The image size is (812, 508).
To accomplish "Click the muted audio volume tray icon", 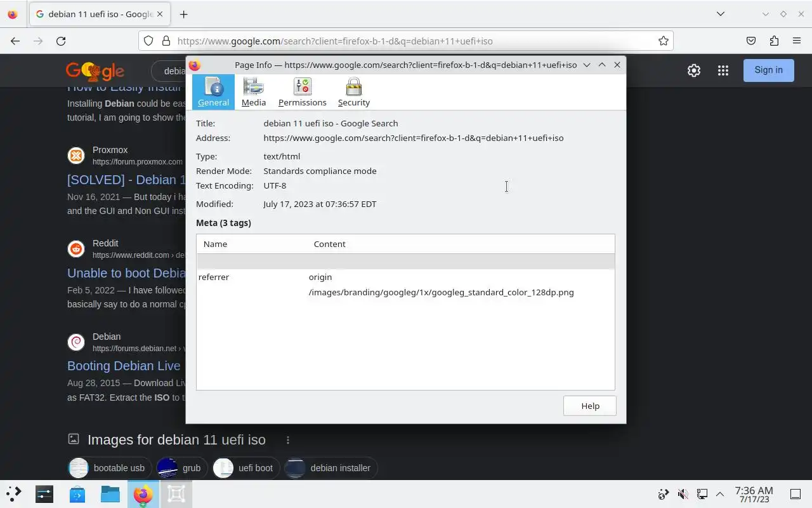I will (x=683, y=494).
